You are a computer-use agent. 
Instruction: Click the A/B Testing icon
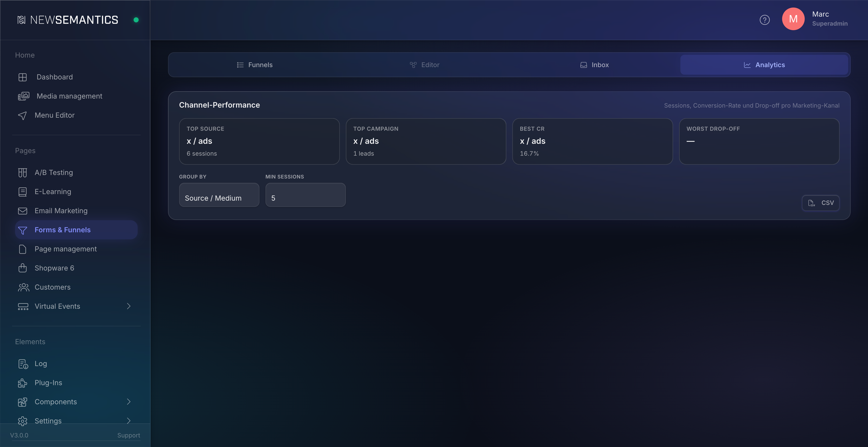[23, 173]
